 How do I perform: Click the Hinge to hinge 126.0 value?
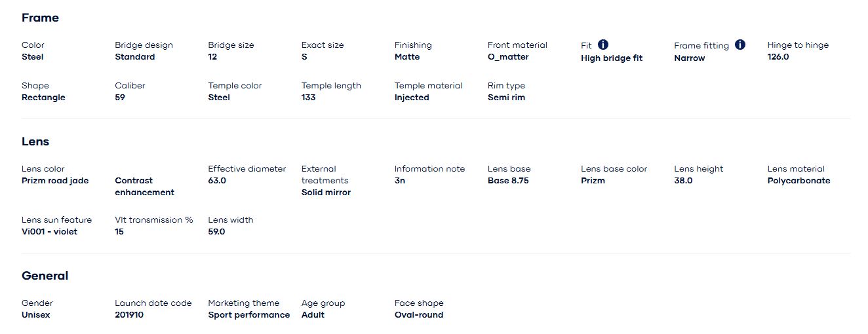pyautogui.click(x=778, y=57)
